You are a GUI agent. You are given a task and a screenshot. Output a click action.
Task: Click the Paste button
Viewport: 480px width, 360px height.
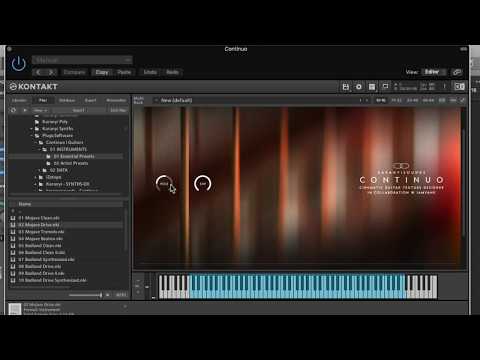tap(124, 72)
